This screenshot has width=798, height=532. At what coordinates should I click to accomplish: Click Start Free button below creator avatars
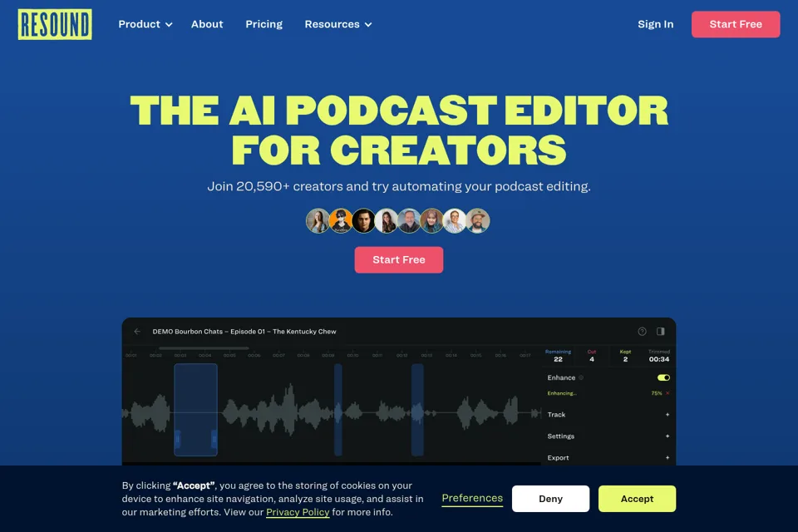398,259
